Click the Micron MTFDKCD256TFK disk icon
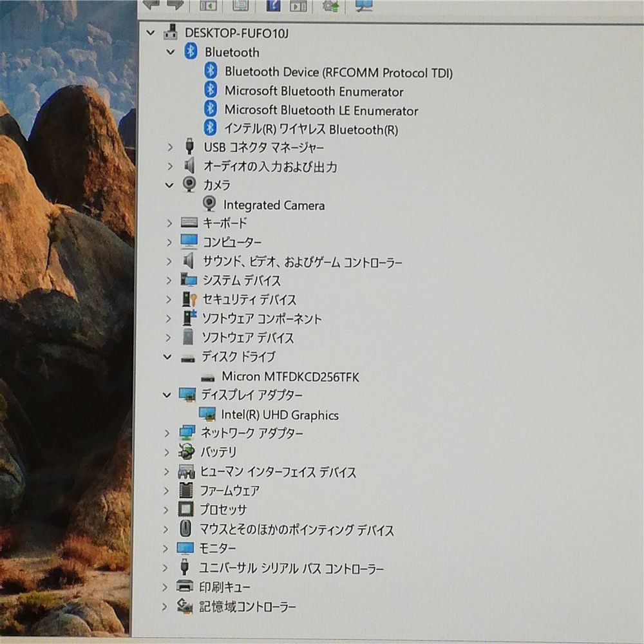The width and height of the screenshot is (644, 644). [x=207, y=377]
